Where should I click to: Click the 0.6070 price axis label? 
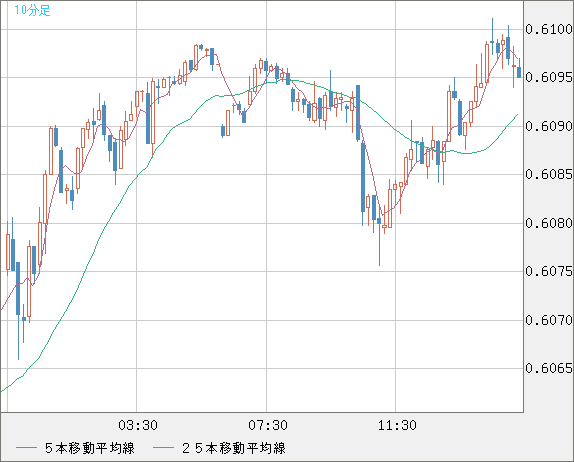tap(549, 320)
